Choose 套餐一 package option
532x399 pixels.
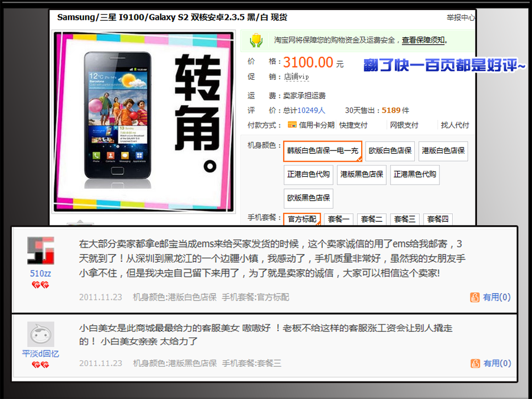[338, 219]
